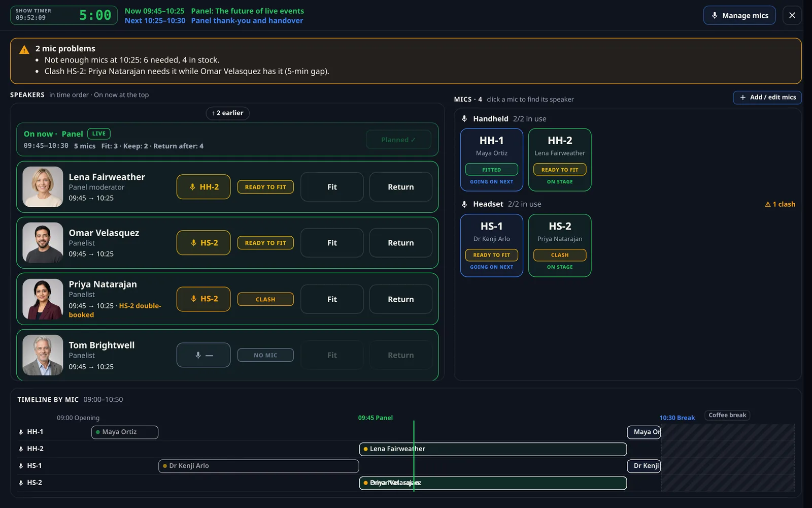Click the HH-1 mic icon in timeline
This screenshot has height=508, width=812.
pyautogui.click(x=21, y=432)
